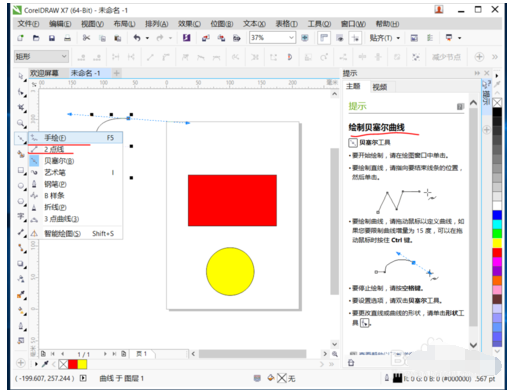
Task: Click the Open file folder icon
Action: coord(36,38)
